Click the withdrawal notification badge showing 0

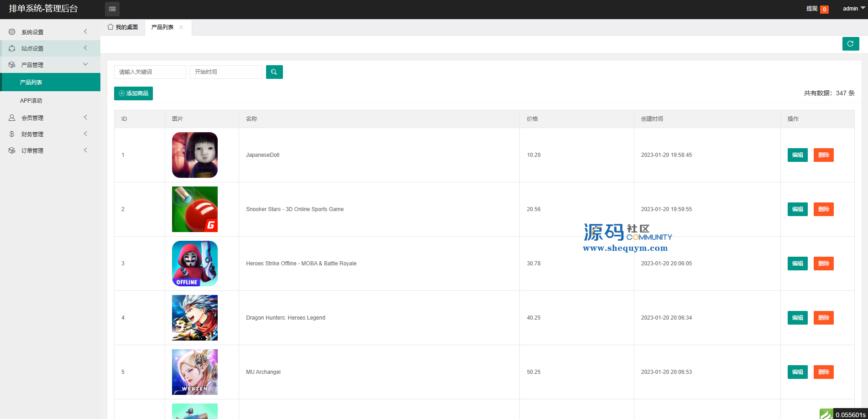point(824,9)
